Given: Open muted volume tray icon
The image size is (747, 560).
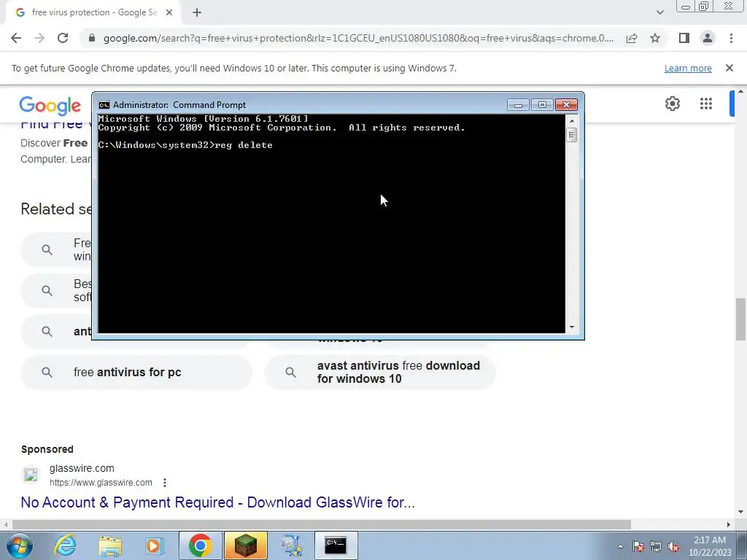Looking at the screenshot, I should (x=673, y=546).
